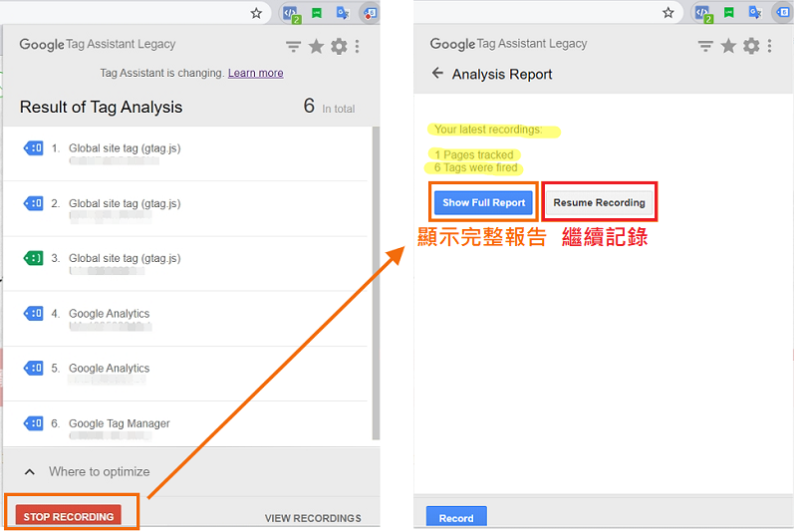797x532 pixels.
Task: Click Google Translate extension in right browser
Action: pyautogui.click(x=755, y=13)
